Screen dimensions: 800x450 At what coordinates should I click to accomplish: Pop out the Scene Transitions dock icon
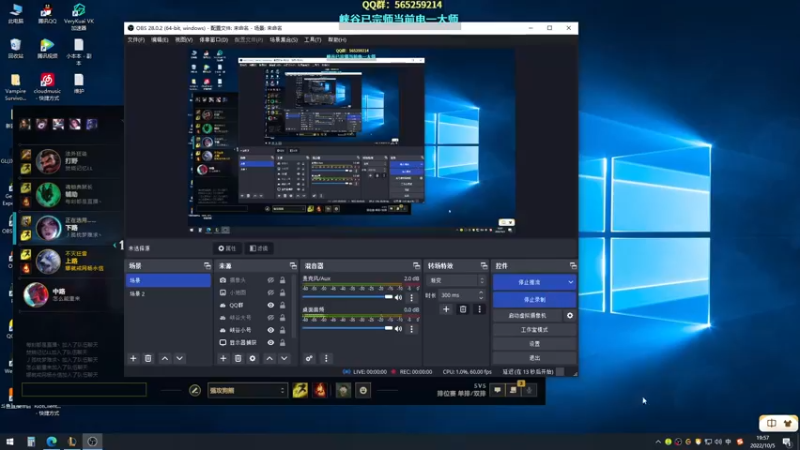point(484,266)
